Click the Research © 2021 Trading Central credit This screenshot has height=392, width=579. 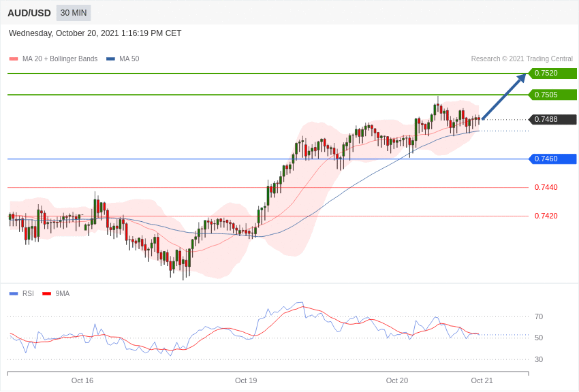click(522, 59)
